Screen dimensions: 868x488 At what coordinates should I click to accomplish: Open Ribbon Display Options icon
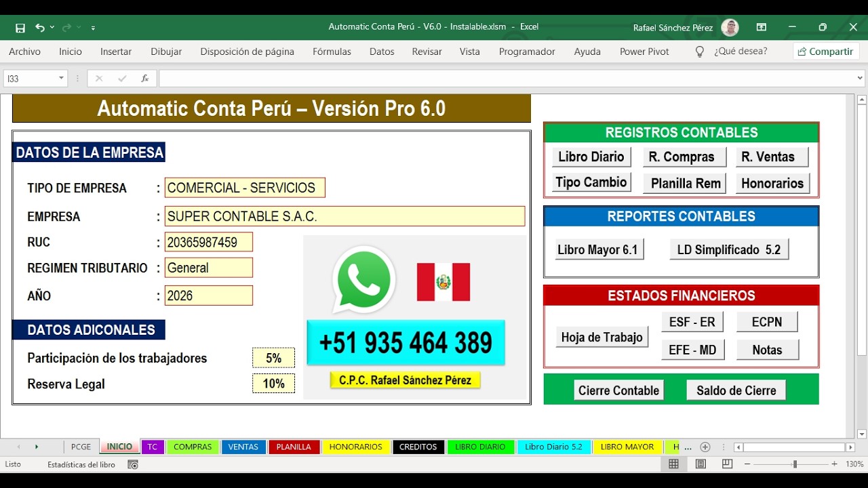point(762,27)
